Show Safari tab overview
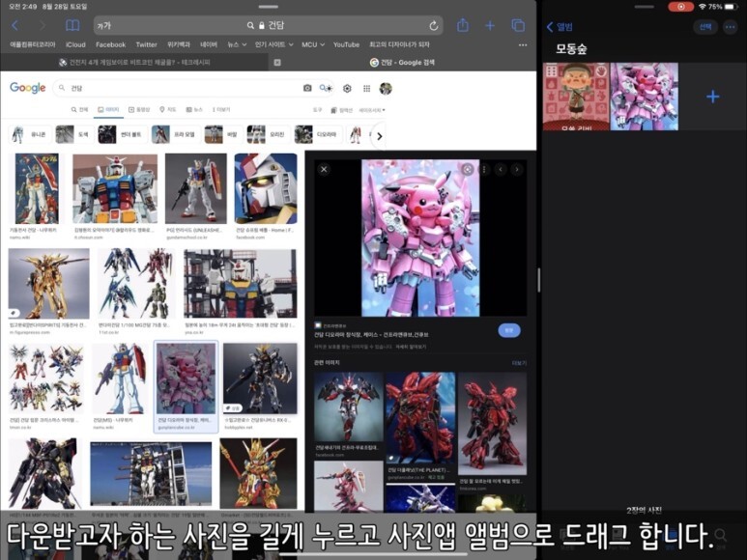The height and width of the screenshot is (560, 747). [x=518, y=26]
